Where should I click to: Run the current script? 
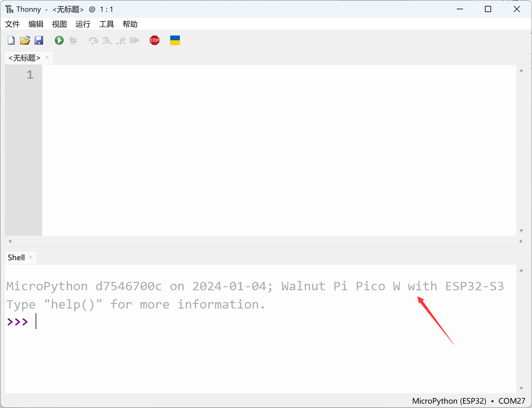59,40
